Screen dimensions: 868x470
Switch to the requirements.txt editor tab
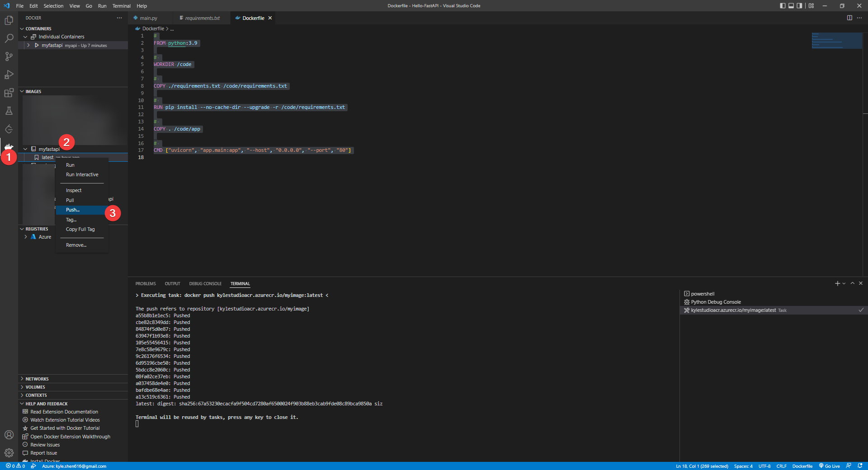[202, 18]
